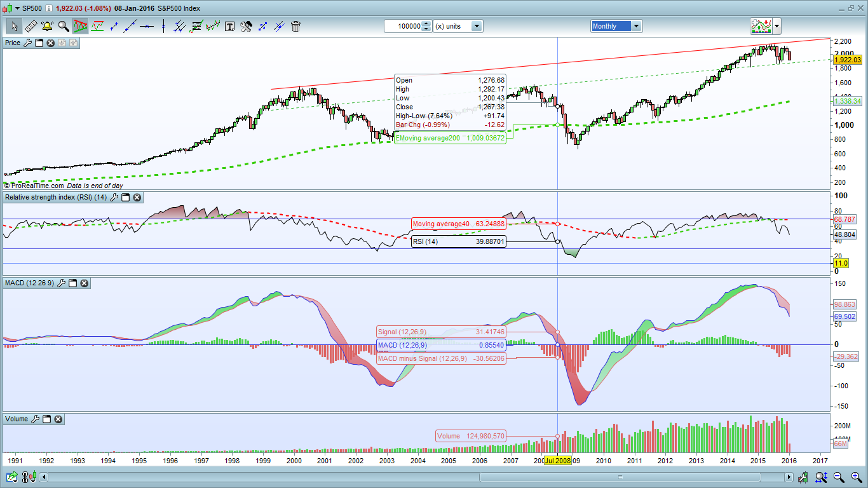Choose the regression zigzag lines tool
This screenshot has width=868, height=488.
[213, 26]
